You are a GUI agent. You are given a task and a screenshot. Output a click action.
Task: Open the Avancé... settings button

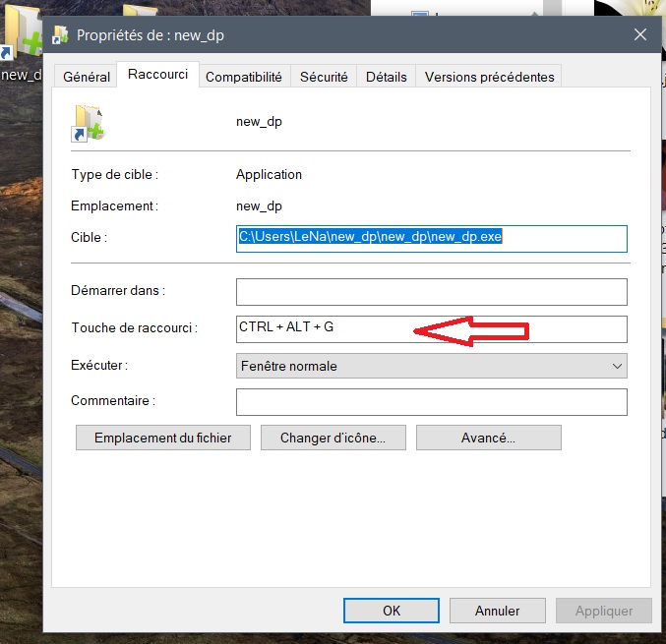488,438
